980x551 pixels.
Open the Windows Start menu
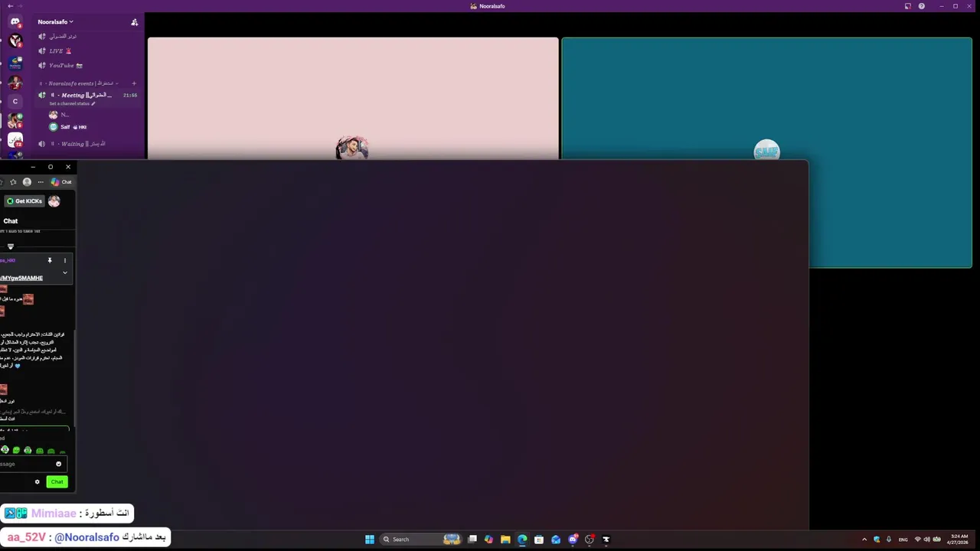(x=370, y=540)
